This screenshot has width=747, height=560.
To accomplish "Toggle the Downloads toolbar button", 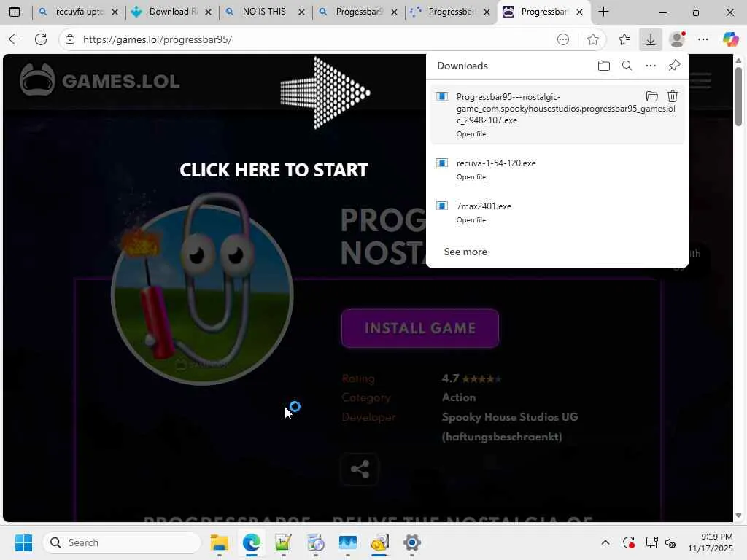I will (x=650, y=39).
